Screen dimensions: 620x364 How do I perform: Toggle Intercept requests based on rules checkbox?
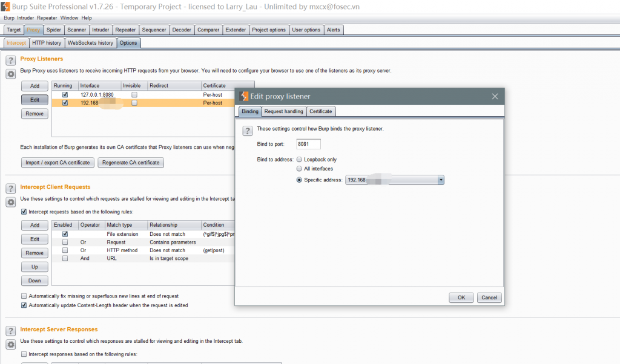24,212
